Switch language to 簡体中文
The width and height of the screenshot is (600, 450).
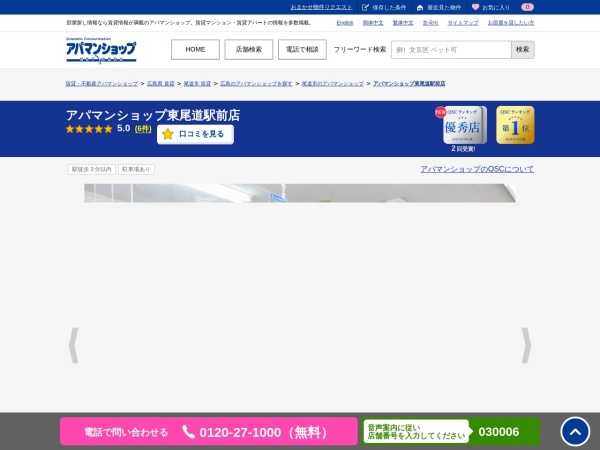click(x=373, y=23)
